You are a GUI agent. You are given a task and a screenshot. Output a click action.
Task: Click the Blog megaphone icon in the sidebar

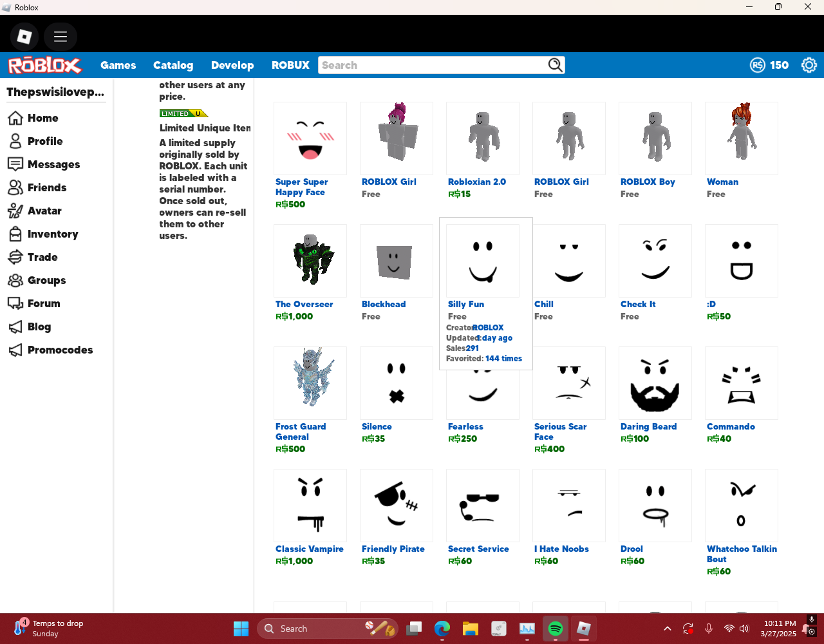click(15, 327)
